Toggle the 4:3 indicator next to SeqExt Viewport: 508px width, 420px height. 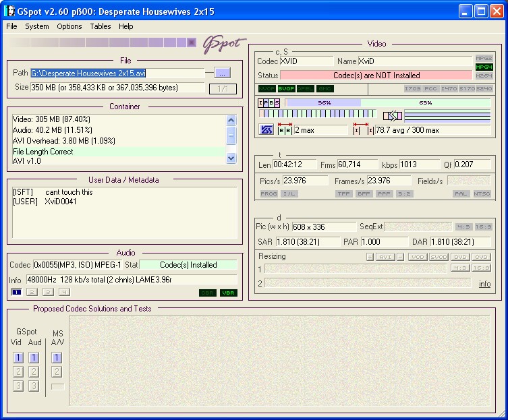click(463, 227)
